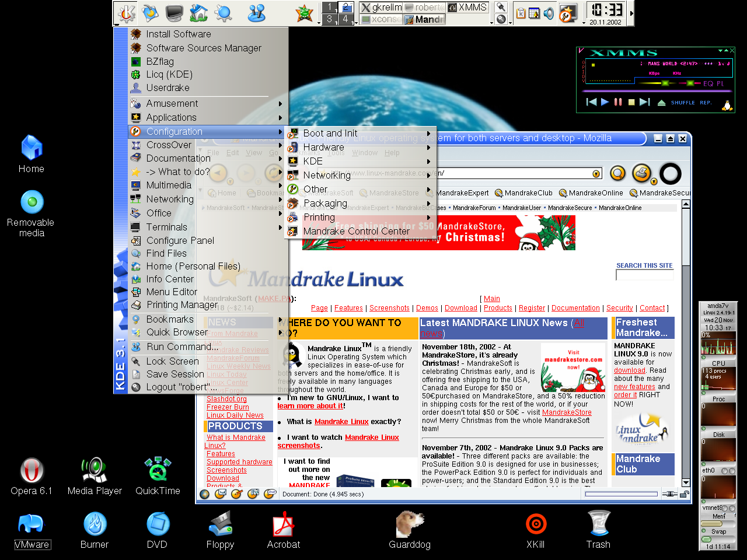
Task: Stop playback in XMMS
Action: click(x=631, y=102)
